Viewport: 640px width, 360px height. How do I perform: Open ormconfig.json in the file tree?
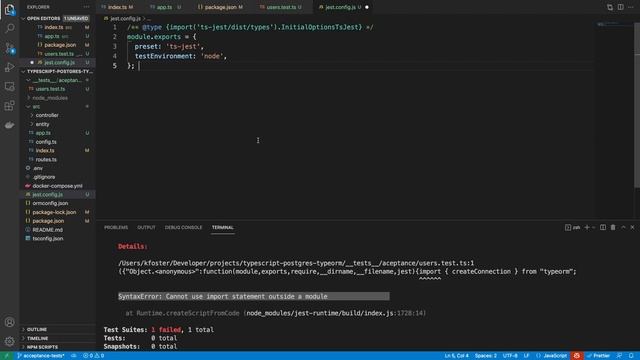pyautogui.click(x=58, y=203)
